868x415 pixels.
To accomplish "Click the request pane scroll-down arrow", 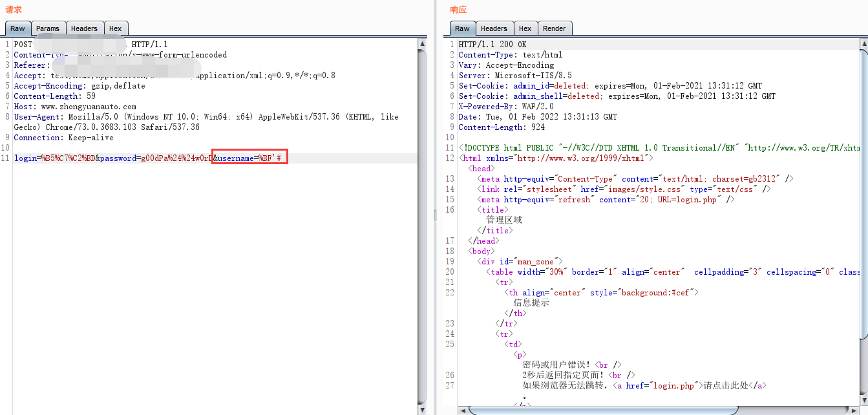I will coord(423,410).
